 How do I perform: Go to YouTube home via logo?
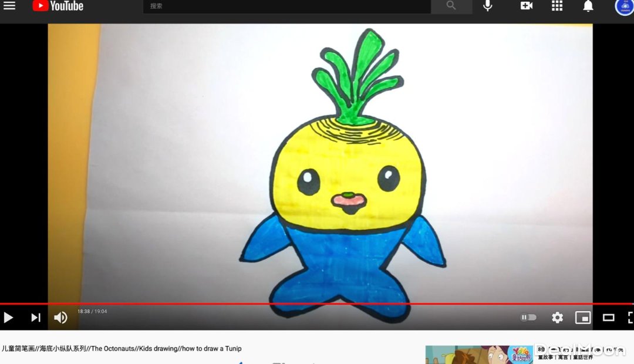click(58, 6)
